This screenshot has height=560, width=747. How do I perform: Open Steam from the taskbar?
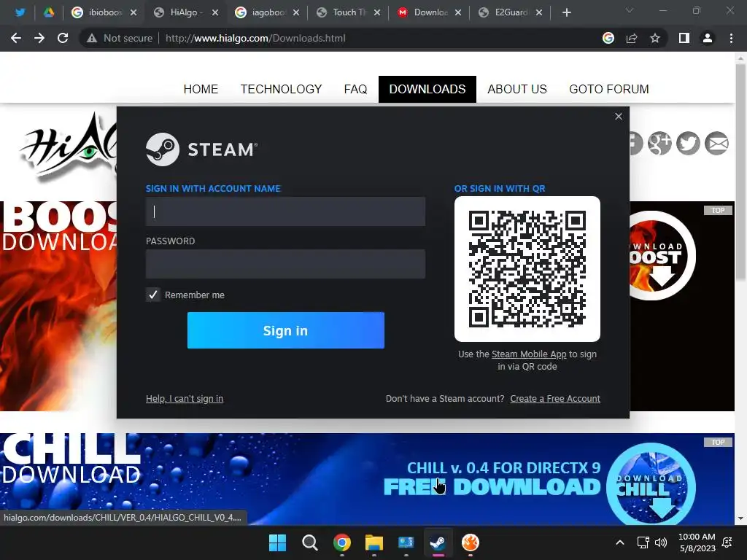[x=438, y=542]
